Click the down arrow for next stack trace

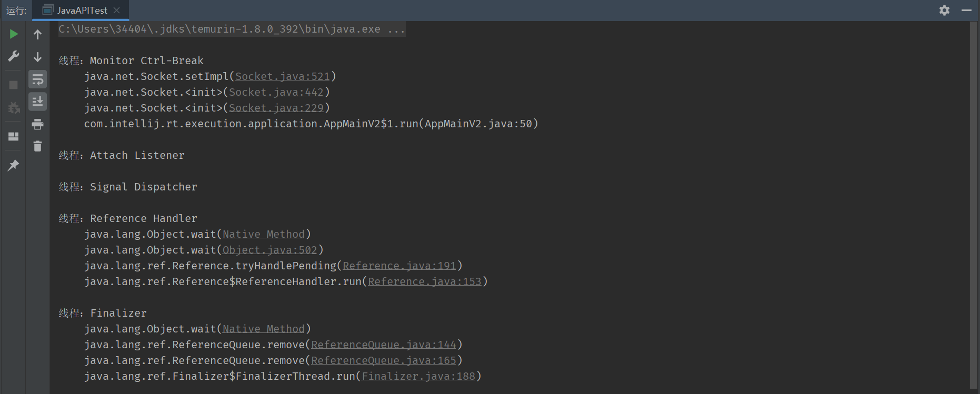click(37, 57)
